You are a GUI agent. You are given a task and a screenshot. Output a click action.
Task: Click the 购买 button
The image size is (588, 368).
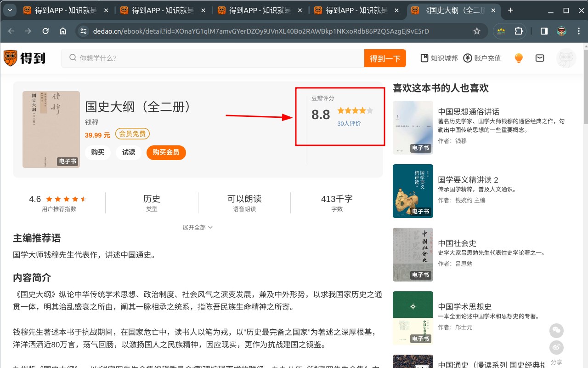[x=98, y=152]
